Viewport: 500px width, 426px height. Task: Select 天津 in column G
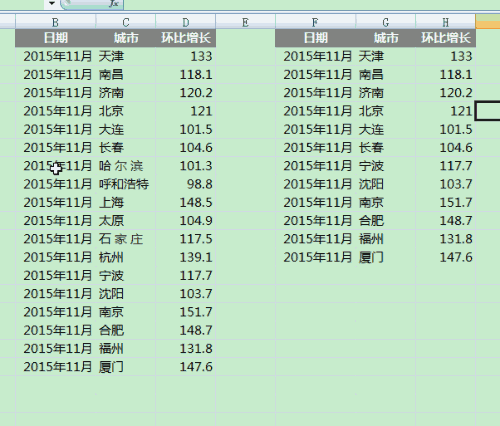tap(386, 56)
